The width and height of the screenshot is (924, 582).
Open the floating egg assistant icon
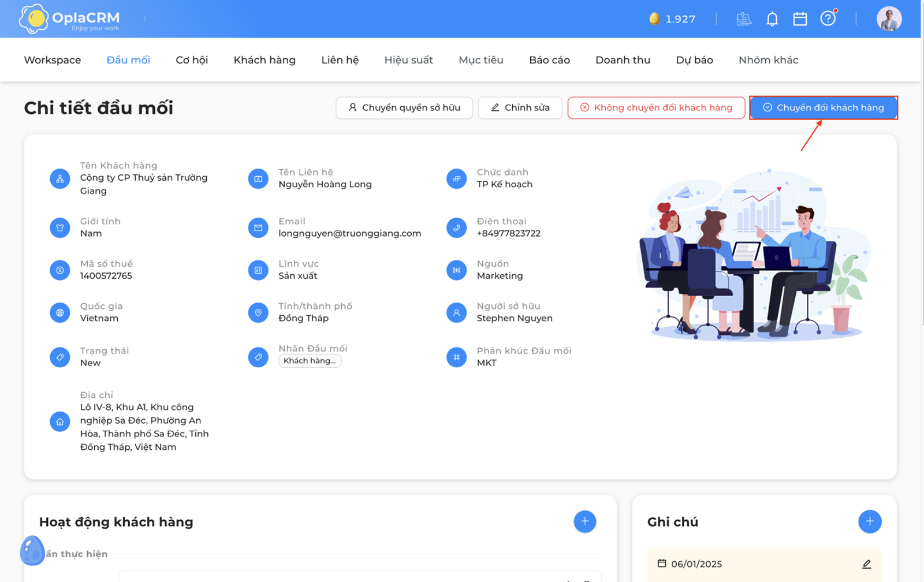[32, 550]
